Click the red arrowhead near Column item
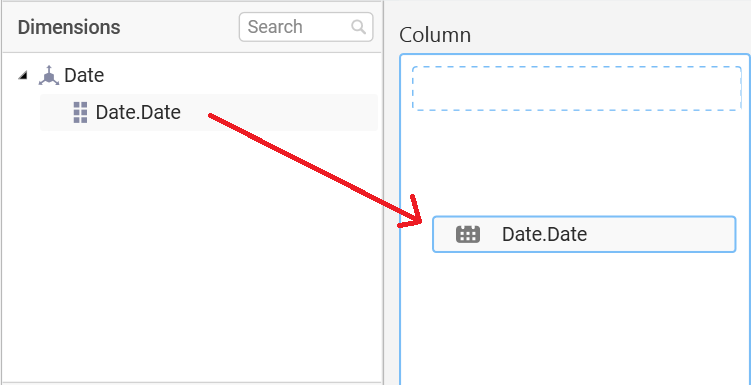 [x=411, y=213]
